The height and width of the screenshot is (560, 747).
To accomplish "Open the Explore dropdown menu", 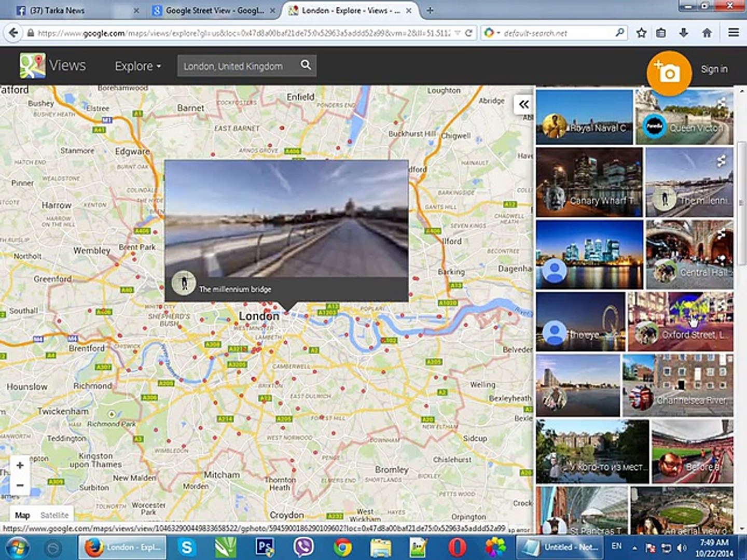I will (x=138, y=66).
